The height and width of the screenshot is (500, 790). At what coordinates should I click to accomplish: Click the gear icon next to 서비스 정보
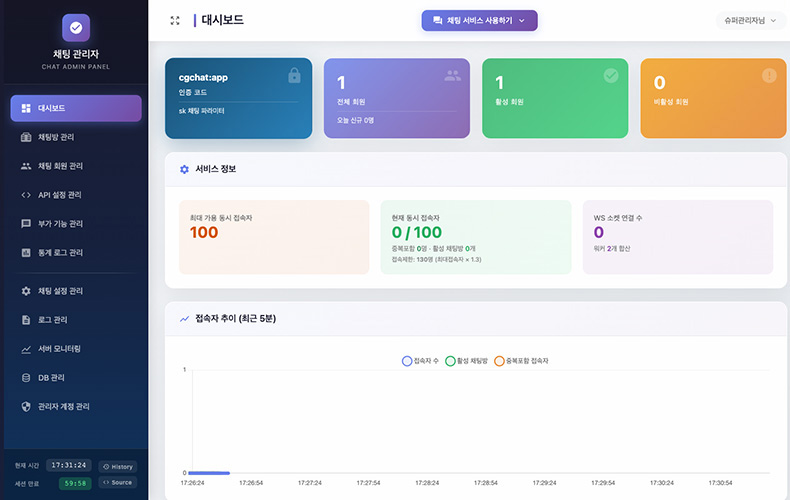click(184, 169)
